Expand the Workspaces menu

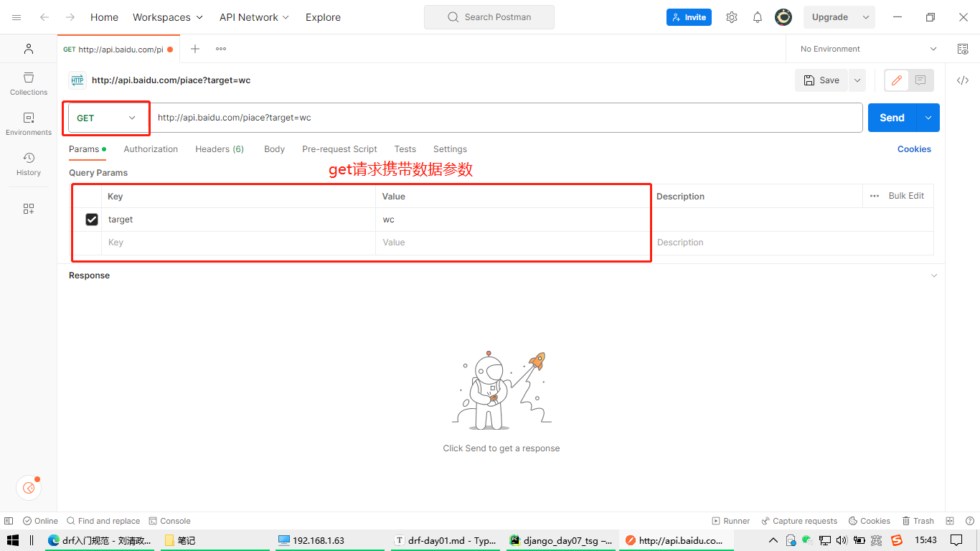(x=168, y=17)
